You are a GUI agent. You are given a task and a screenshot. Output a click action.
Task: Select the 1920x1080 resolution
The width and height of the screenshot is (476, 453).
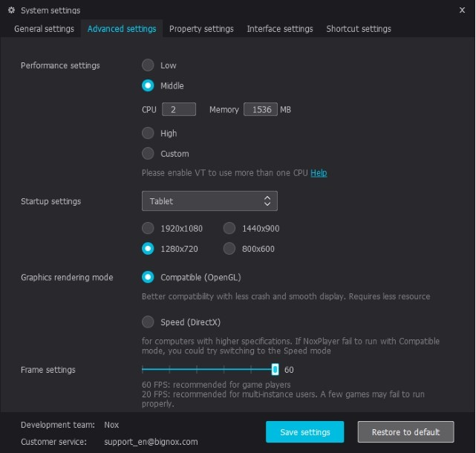pos(149,229)
